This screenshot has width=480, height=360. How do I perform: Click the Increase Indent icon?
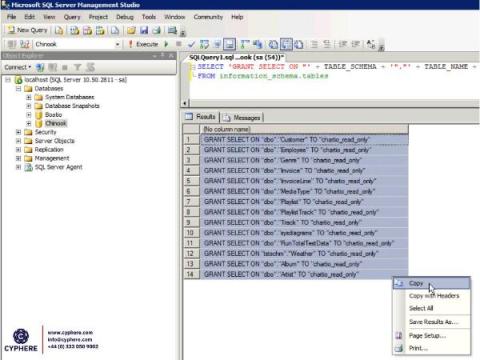(356, 44)
